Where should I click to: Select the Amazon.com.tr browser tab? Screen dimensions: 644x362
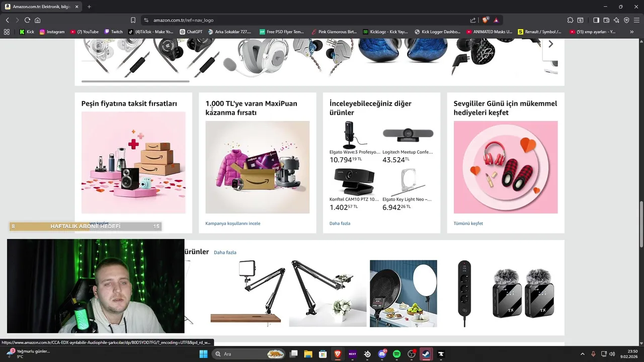point(42,7)
